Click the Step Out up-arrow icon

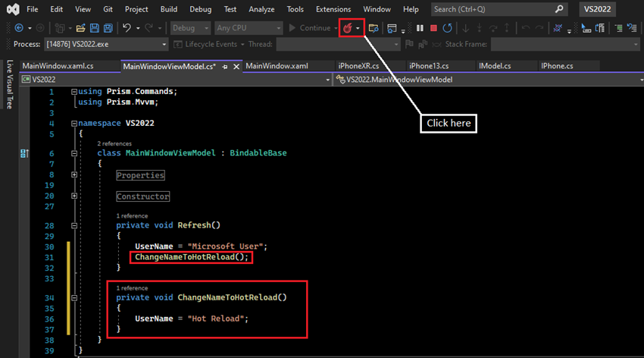point(507,28)
